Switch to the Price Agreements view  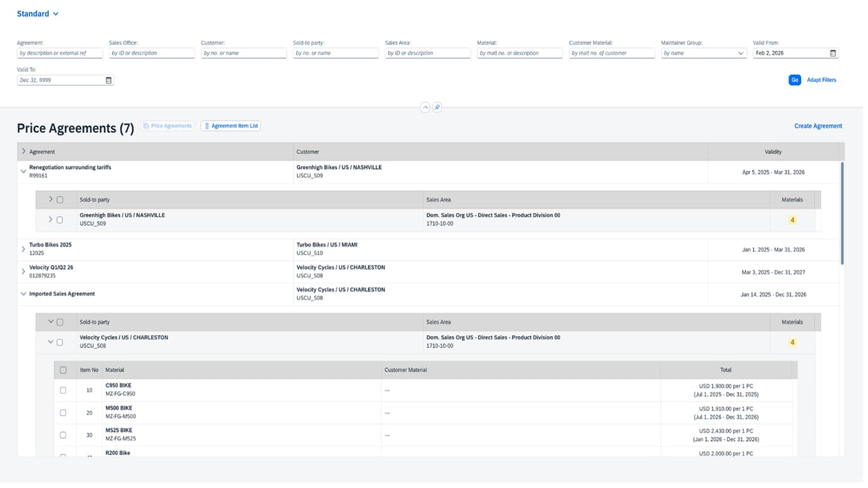168,126
